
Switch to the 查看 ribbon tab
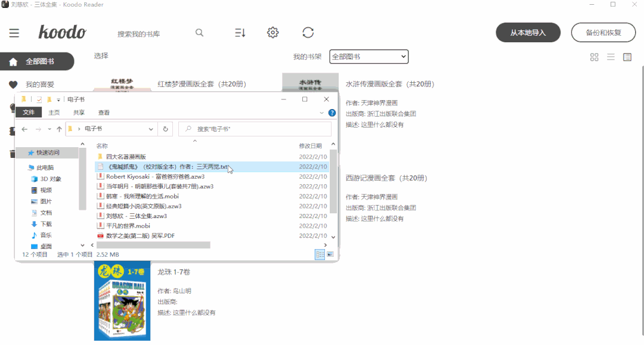tap(104, 112)
